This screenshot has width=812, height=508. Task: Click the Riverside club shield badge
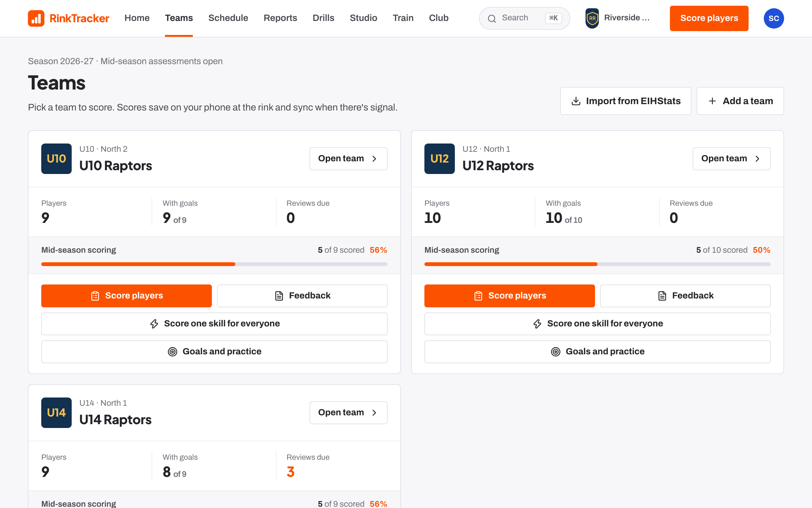tap(592, 18)
